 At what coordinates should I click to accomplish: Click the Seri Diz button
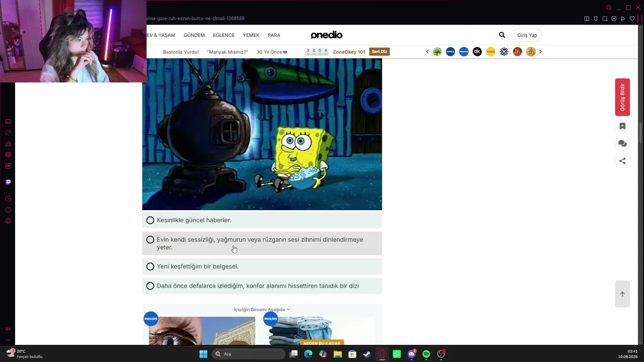[x=379, y=52]
